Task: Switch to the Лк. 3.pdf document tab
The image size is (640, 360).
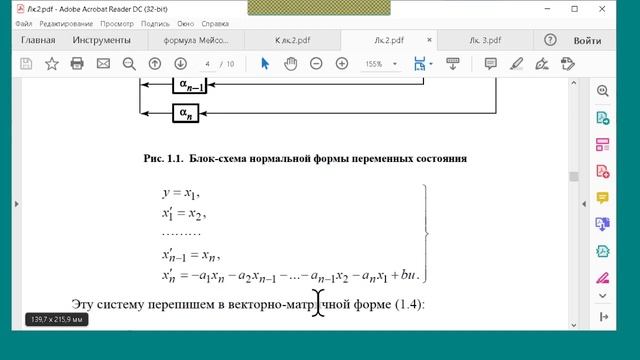Action: 485,40
